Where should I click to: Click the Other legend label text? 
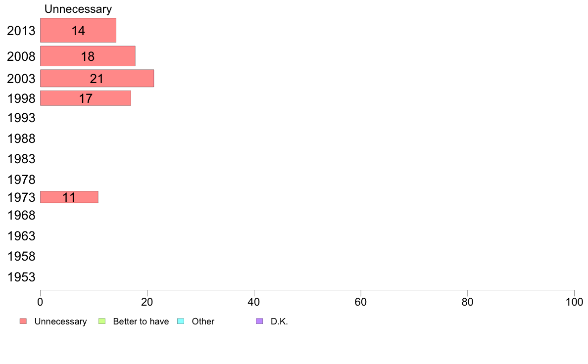click(x=203, y=321)
